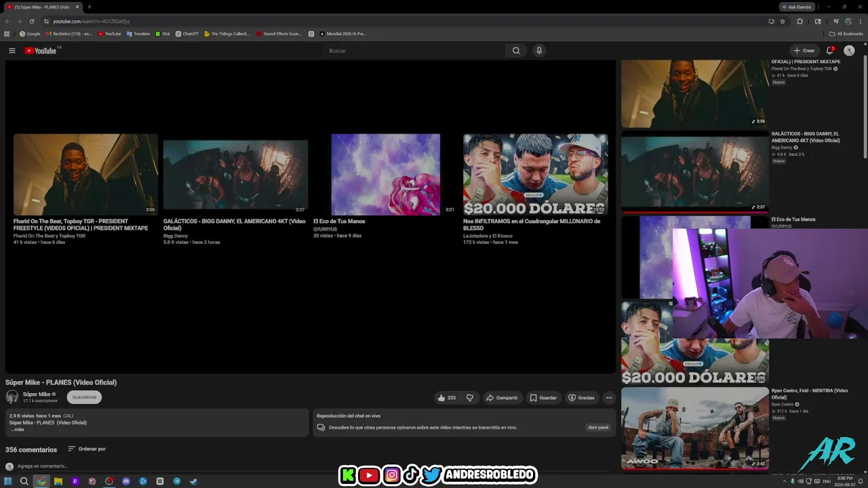This screenshot has width=868, height=488.
Task: Open the YouTube guide hamburger menu
Action: coord(12,51)
